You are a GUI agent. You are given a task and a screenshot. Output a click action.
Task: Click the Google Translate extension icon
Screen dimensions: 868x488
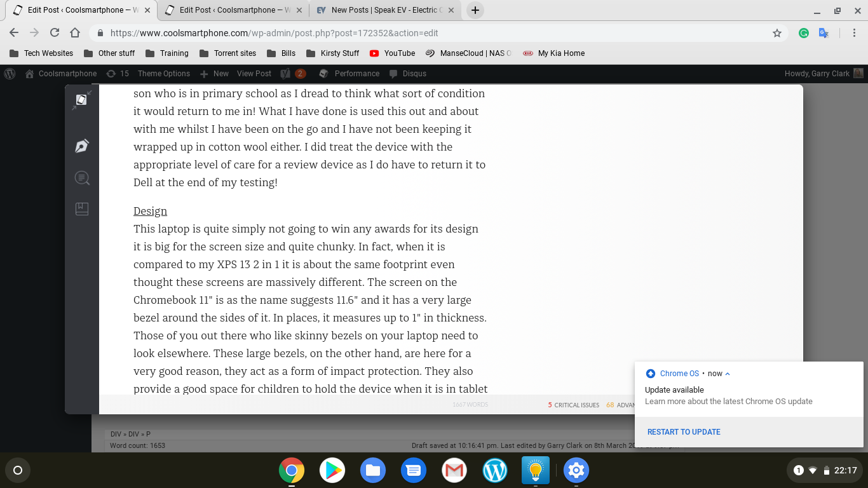(824, 33)
